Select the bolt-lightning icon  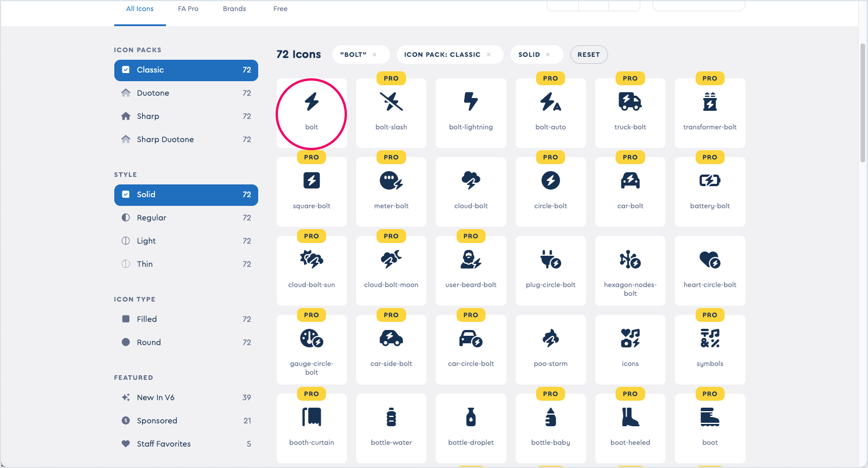(471, 113)
